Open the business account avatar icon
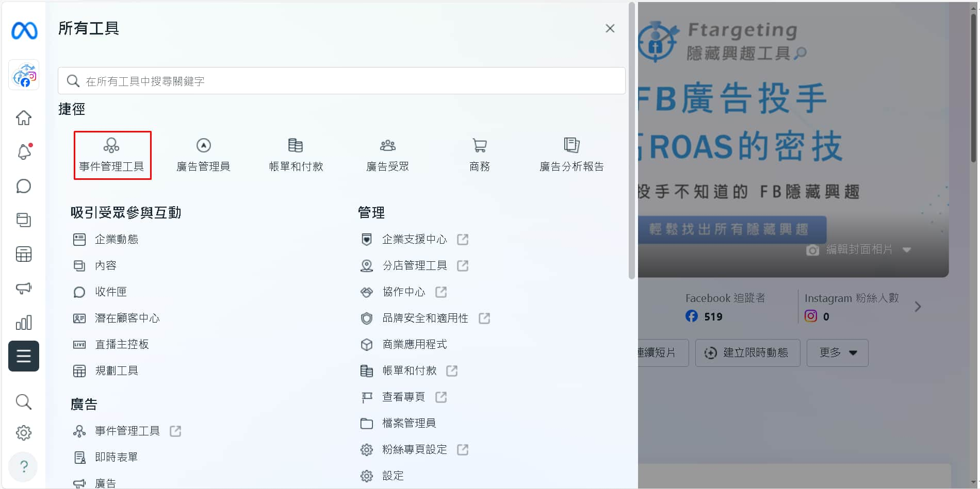This screenshot has width=980, height=489. coord(24,75)
